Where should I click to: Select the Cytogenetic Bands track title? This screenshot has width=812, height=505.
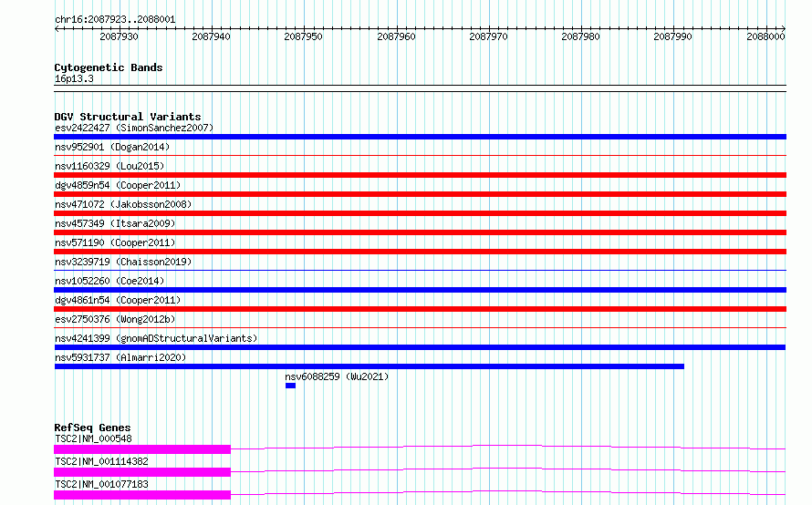(x=109, y=67)
